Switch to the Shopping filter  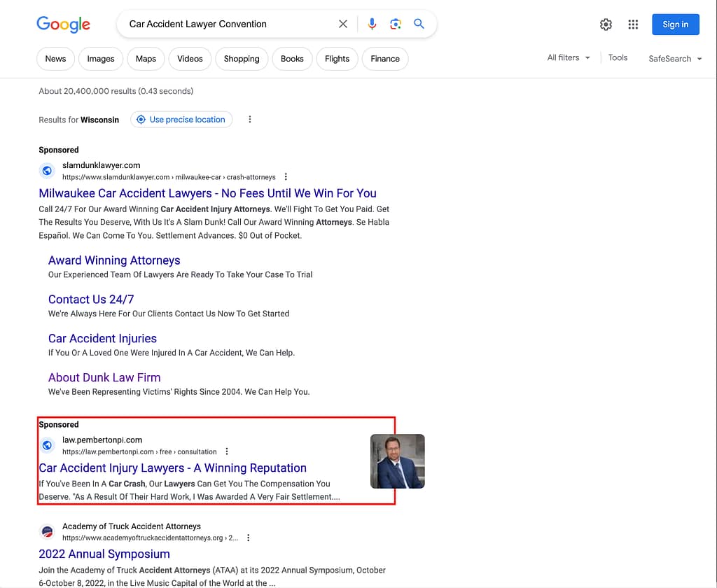point(242,59)
